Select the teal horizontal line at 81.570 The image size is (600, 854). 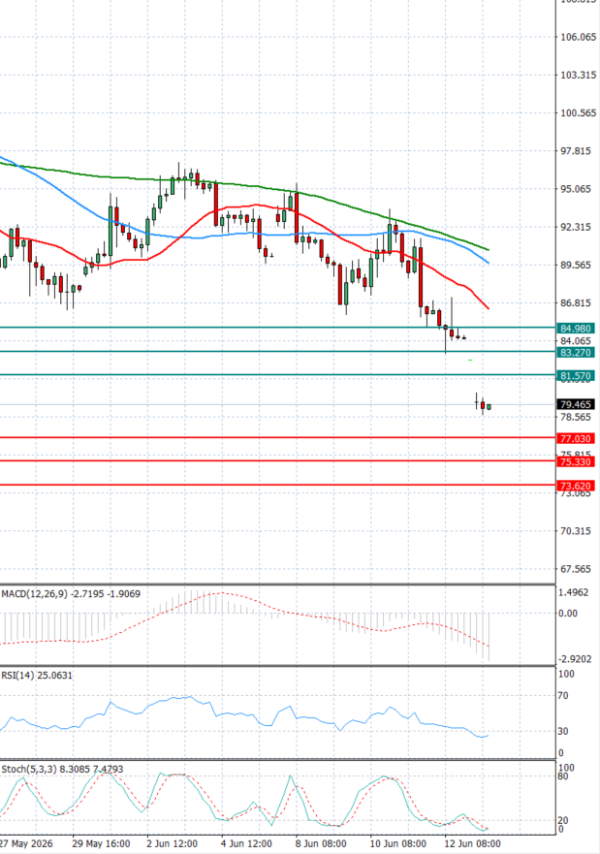[278, 375]
